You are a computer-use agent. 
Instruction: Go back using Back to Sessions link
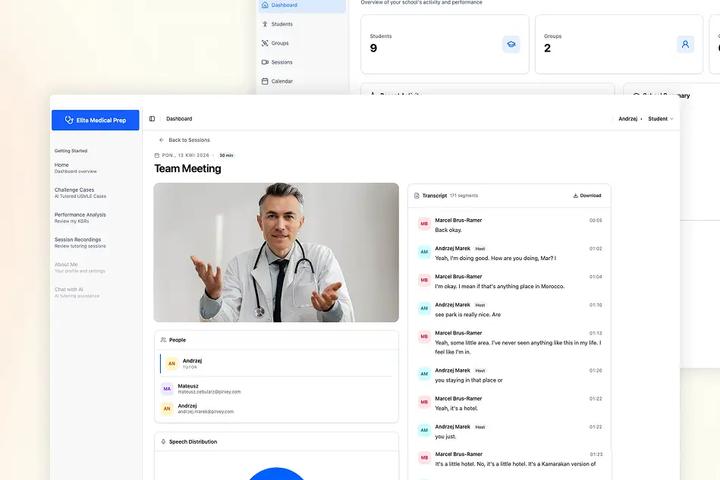[x=185, y=140]
